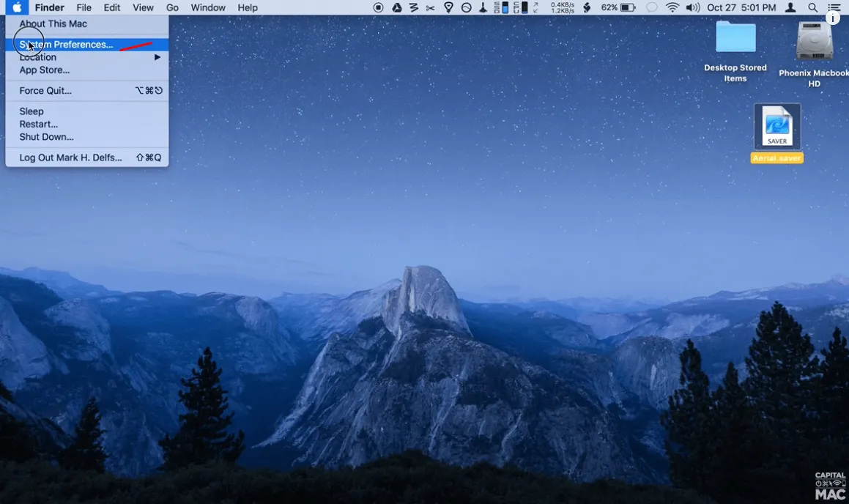This screenshot has height=504, width=849.
Task: Open the CPU usage monitor icon
Action: (520, 7)
